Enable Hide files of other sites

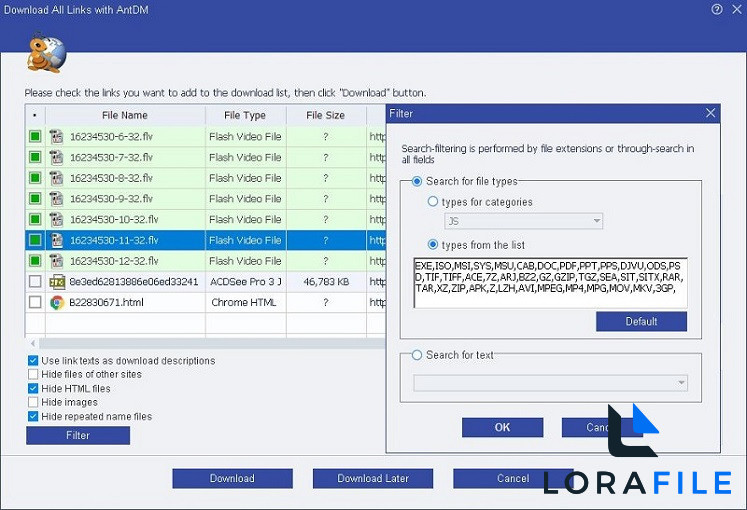(x=33, y=374)
